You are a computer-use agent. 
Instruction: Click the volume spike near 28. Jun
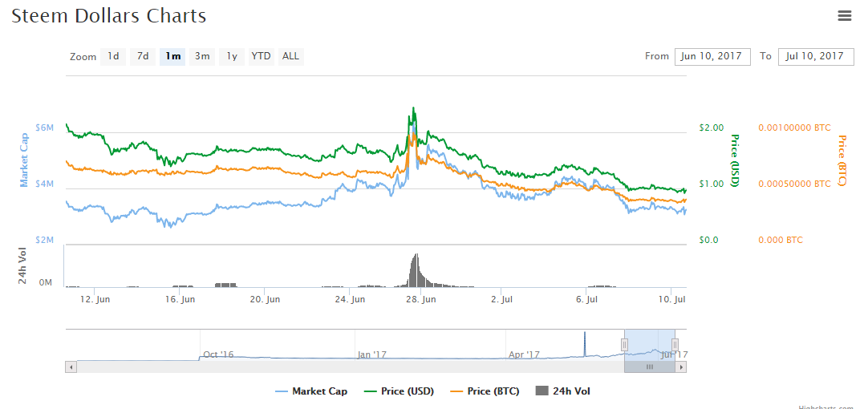416,270
